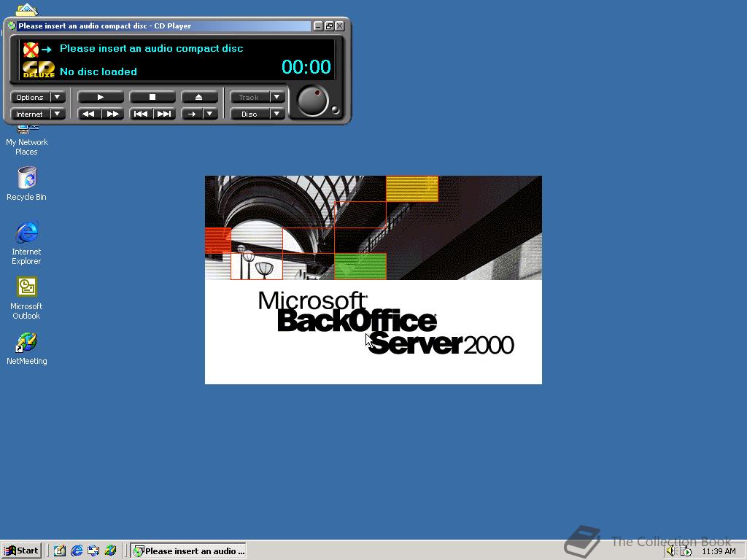The height and width of the screenshot is (560, 747).
Task: Eject the disc using the eject button
Action: (199, 97)
